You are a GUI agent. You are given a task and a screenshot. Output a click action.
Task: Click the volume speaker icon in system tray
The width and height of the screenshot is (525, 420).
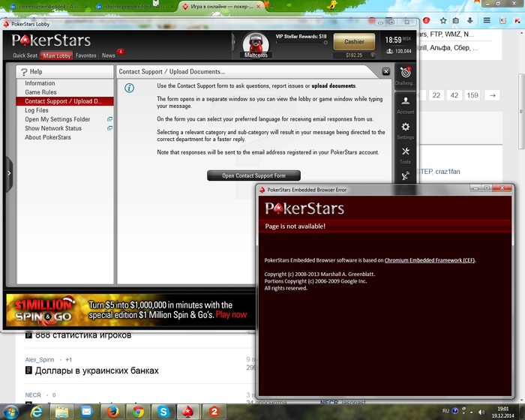(x=481, y=412)
